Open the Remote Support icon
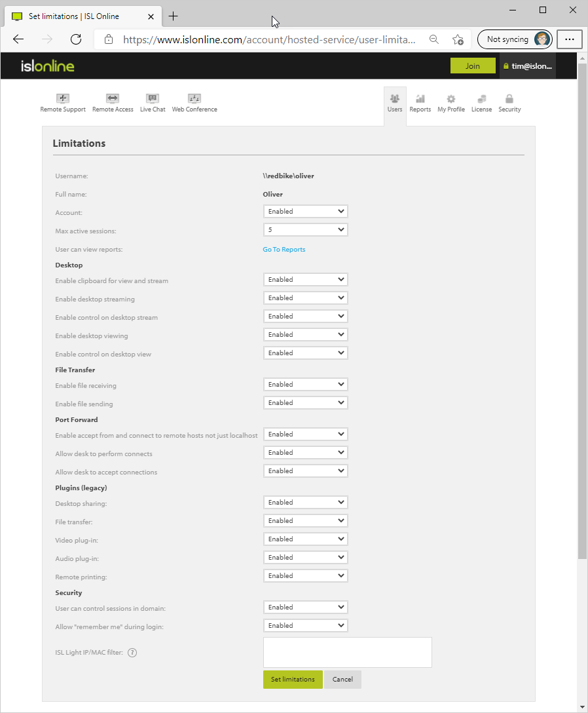The width and height of the screenshot is (588, 713). pyautogui.click(x=63, y=99)
